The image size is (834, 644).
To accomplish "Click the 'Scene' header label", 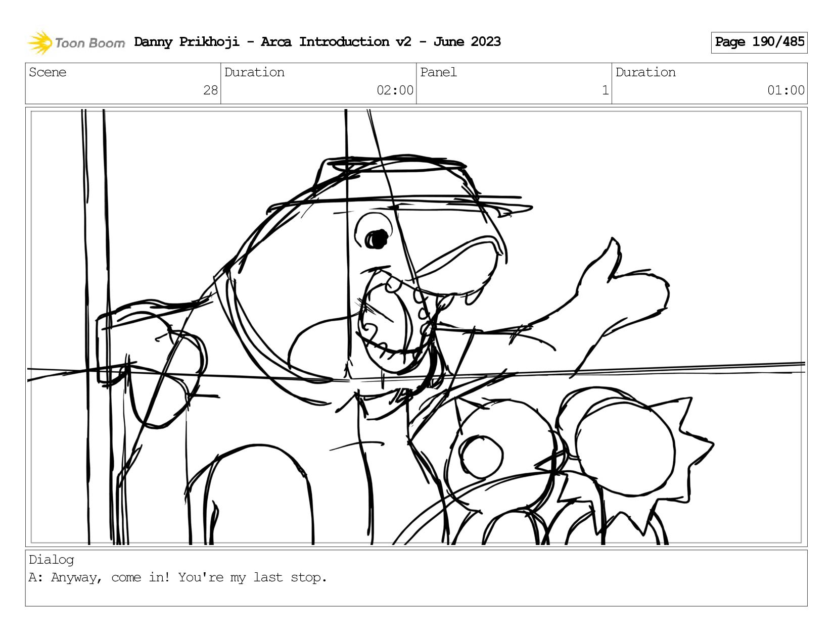I will pos(48,72).
